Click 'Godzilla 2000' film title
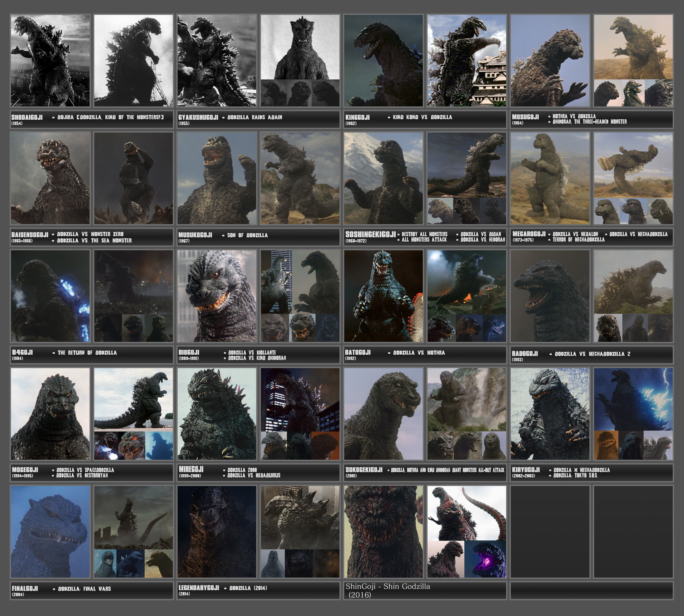 (242, 470)
